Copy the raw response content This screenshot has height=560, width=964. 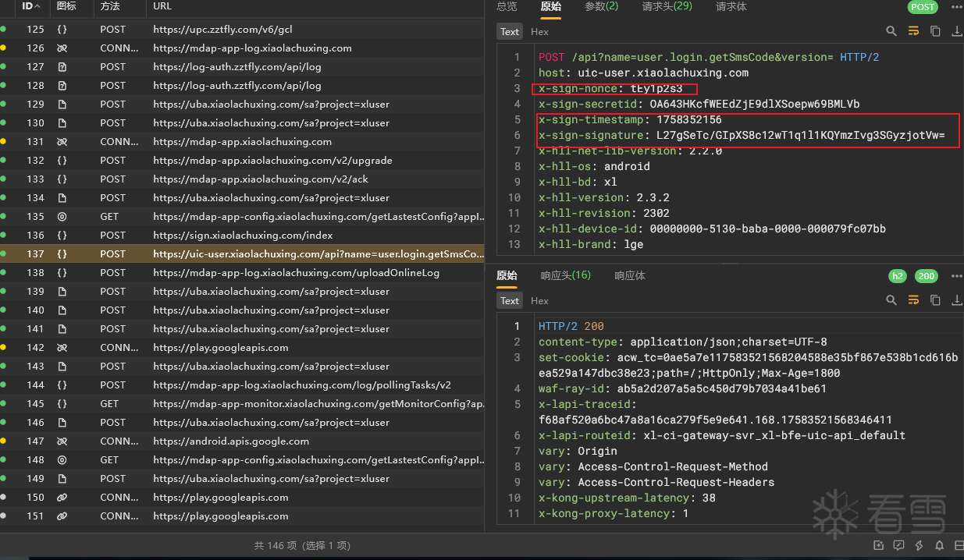[x=935, y=300]
